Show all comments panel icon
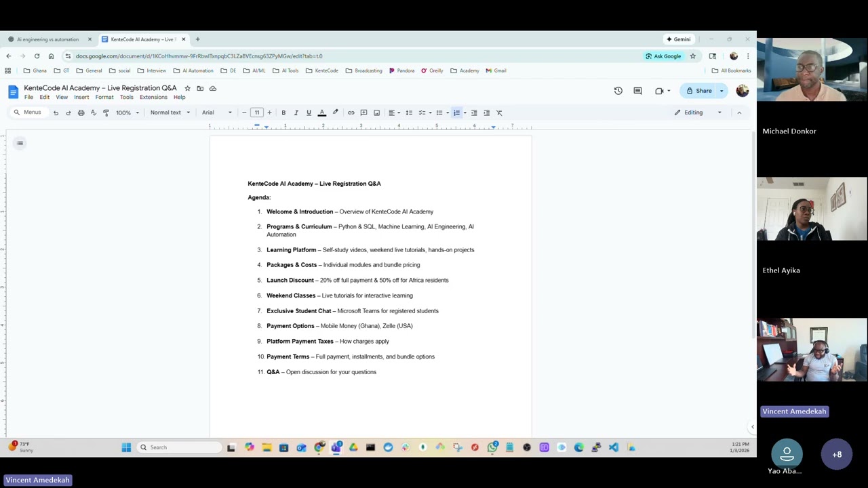This screenshot has height=488, width=868. pos(637,91)
